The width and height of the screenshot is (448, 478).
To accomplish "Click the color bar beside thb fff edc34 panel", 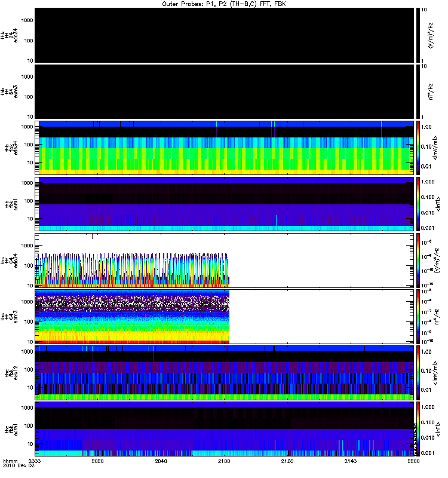I will [x=418, y=35].
